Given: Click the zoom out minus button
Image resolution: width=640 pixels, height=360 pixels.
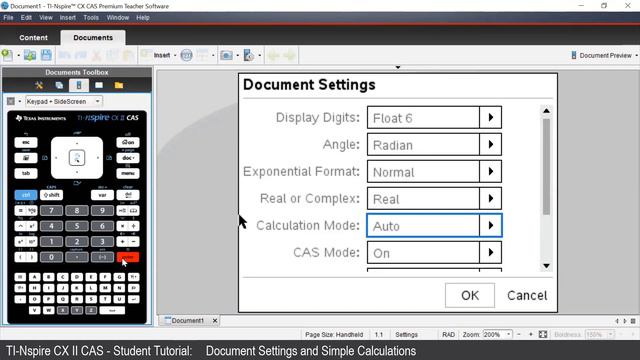Looking at the screenshot, I should point(519,334).
